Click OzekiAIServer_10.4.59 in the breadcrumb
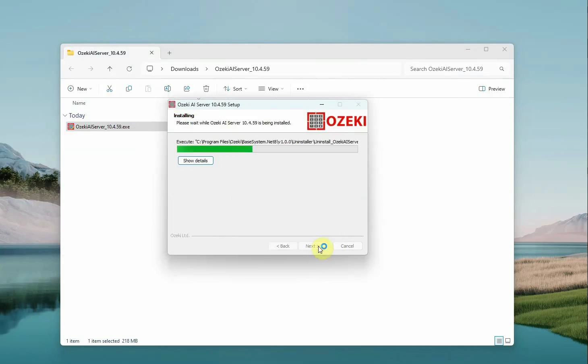The height and width of the screenshot is (364, 588). point(242,69)
